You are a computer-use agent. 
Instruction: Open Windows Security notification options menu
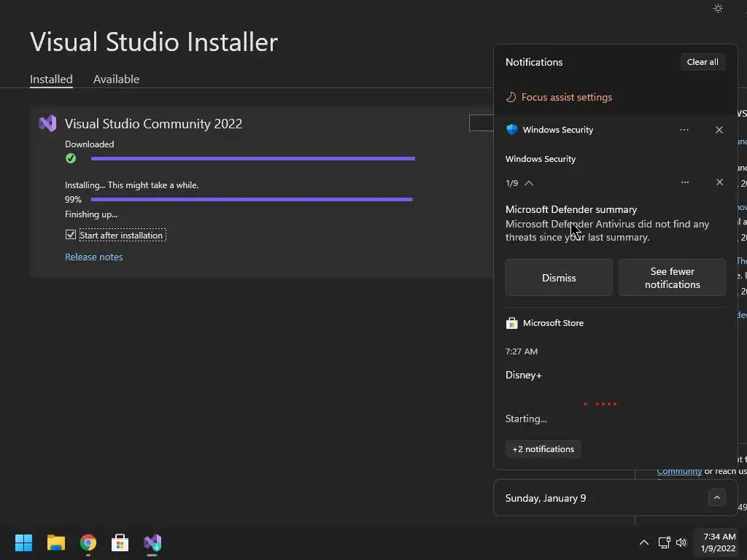point(684,130)
